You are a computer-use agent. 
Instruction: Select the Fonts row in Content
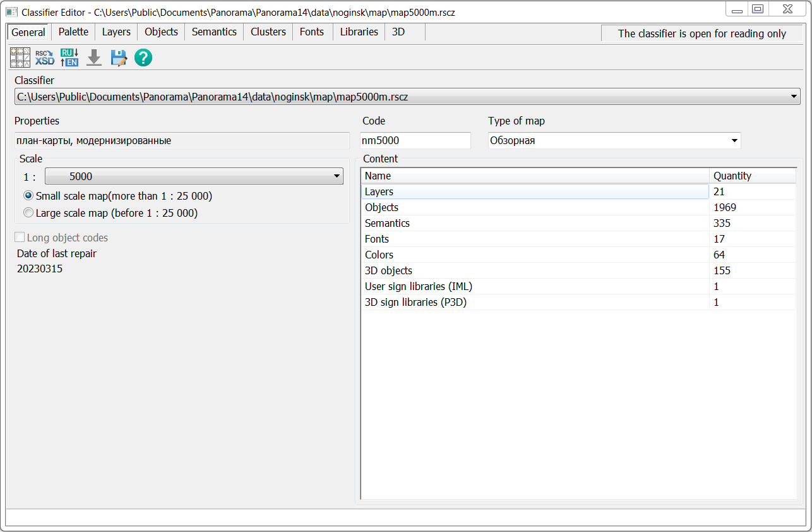(578, 239)
